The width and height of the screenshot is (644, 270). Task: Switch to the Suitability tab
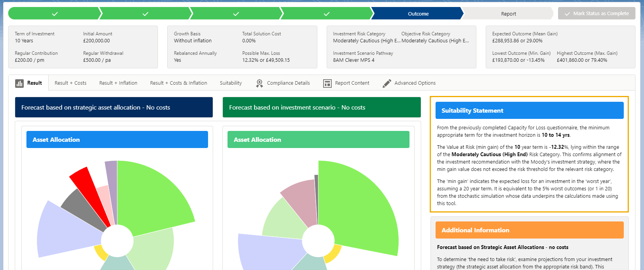click(231, 83)
